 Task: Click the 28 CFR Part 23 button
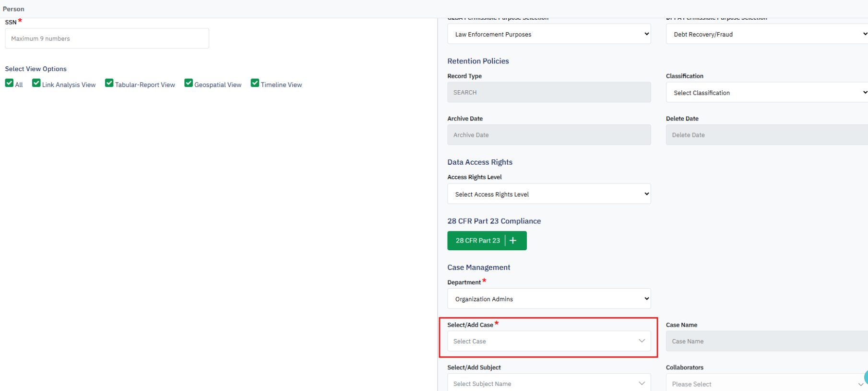[x=477, y=241]
